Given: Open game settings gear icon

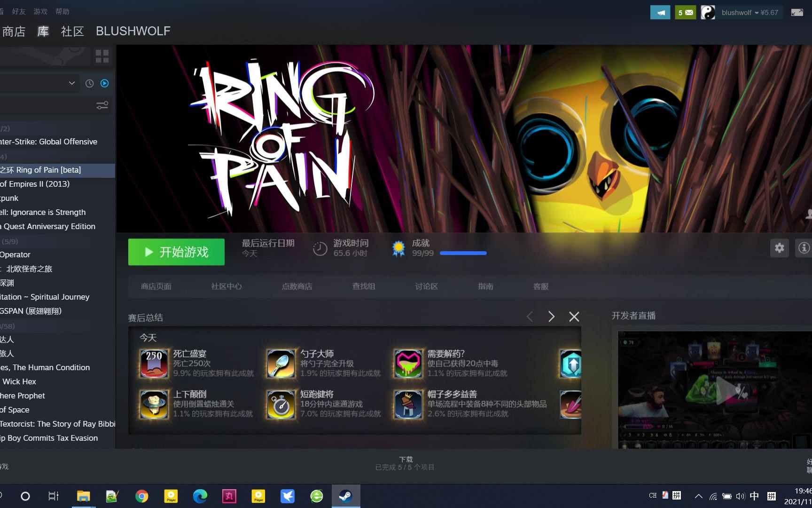Looking at the screenshot, I should (780, 248).
